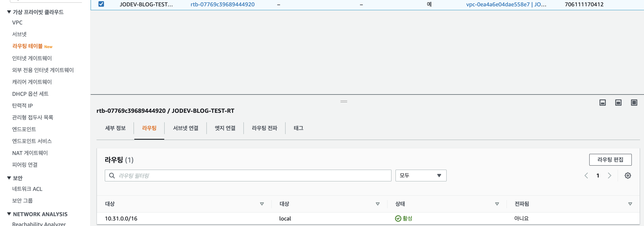Collapse 가상 프라이빗 클라우드 sidebar section
The width and height of the screenshot is (644, 226).
tap(9, 12)
